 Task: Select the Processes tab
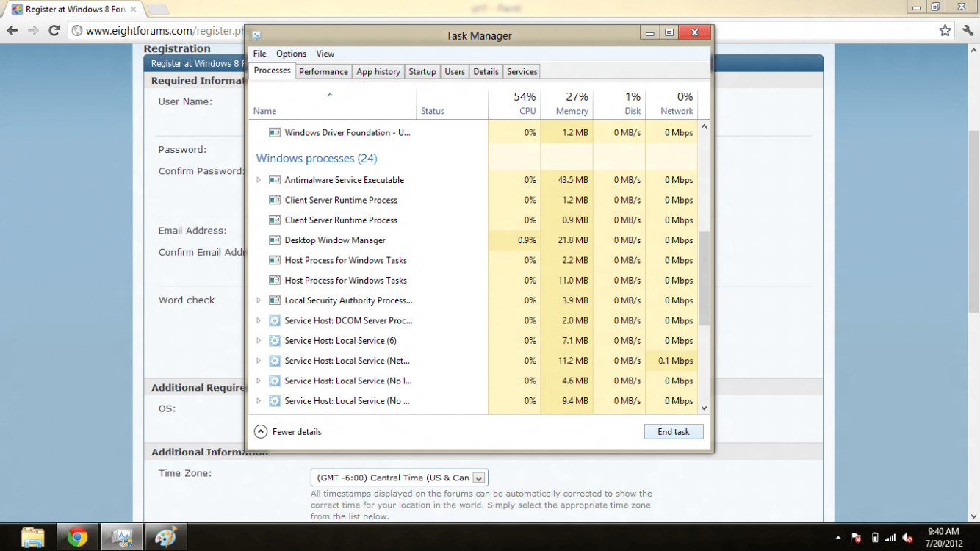coord(272,71)
